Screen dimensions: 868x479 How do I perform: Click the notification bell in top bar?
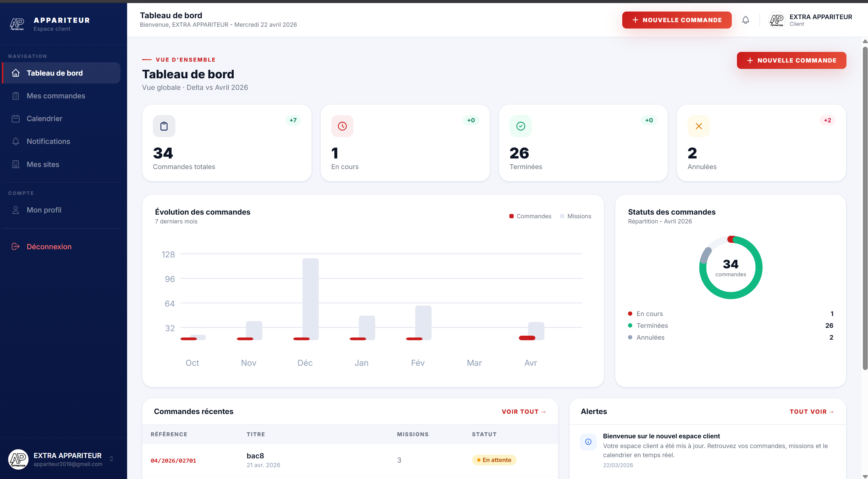click(746, 19)
